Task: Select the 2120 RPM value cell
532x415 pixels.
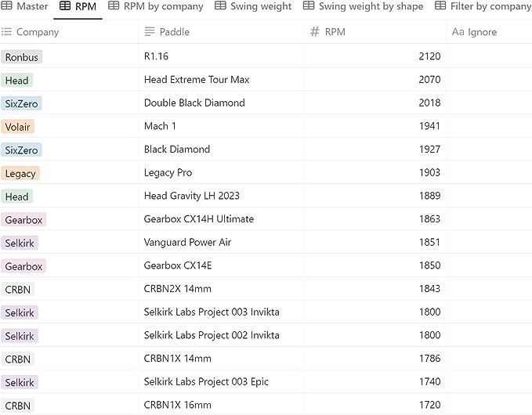Action: [x=375, y=56]
